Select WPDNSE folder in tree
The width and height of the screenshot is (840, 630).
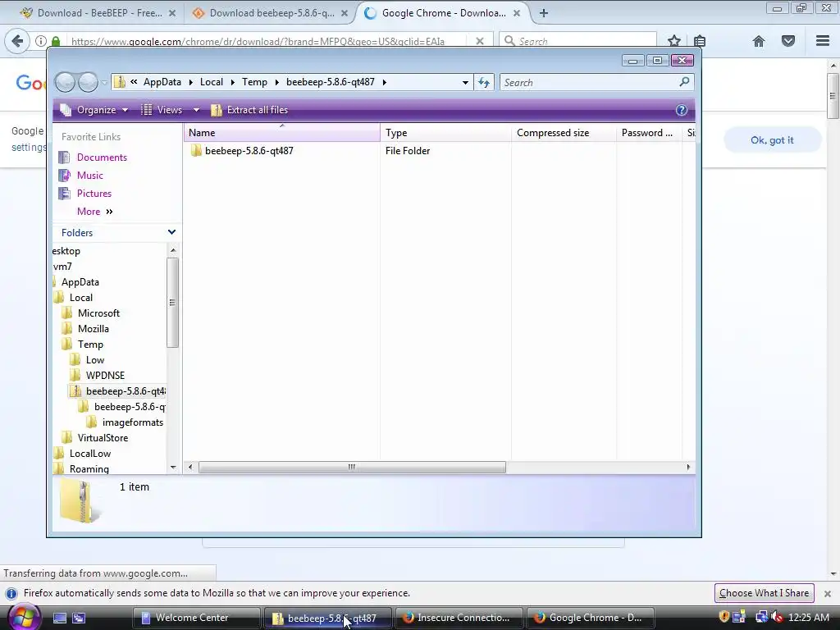click(105, 376)
